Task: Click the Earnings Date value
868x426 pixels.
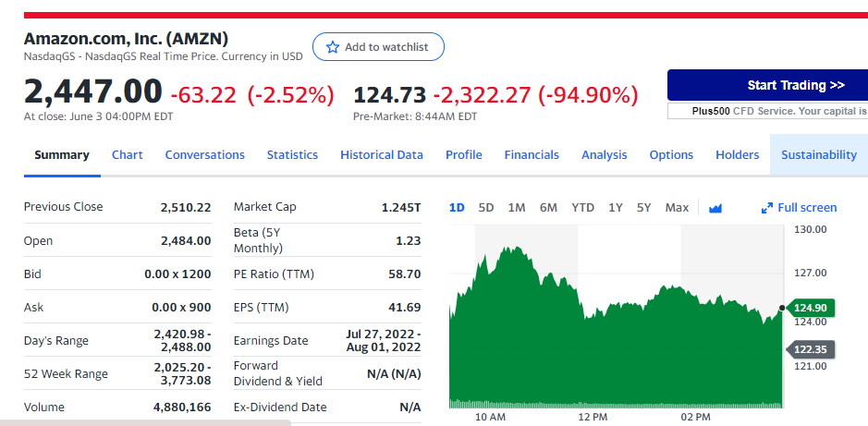Action: coord(384,340)
